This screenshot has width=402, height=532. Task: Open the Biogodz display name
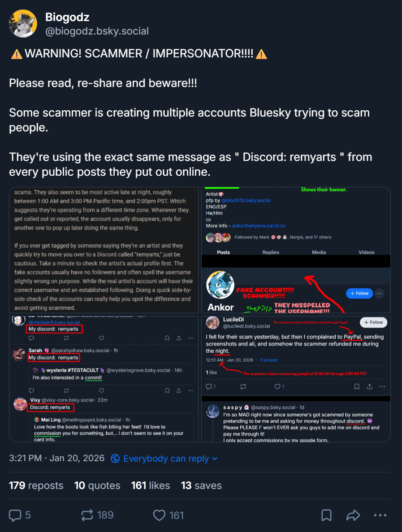(67, 17)
